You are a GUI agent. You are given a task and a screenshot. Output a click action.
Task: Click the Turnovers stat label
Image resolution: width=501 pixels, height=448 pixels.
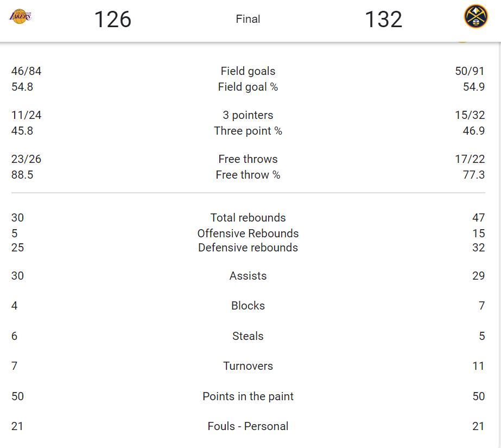click(248, 366)
